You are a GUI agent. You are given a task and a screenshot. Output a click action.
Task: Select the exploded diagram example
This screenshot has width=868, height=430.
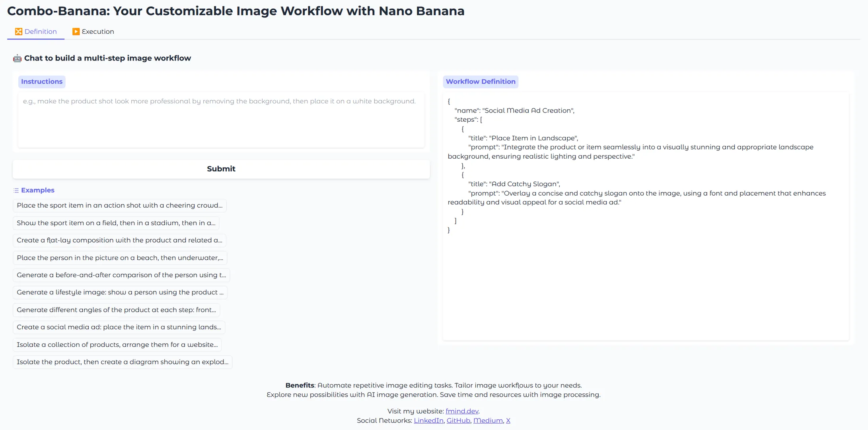point(123,362)
